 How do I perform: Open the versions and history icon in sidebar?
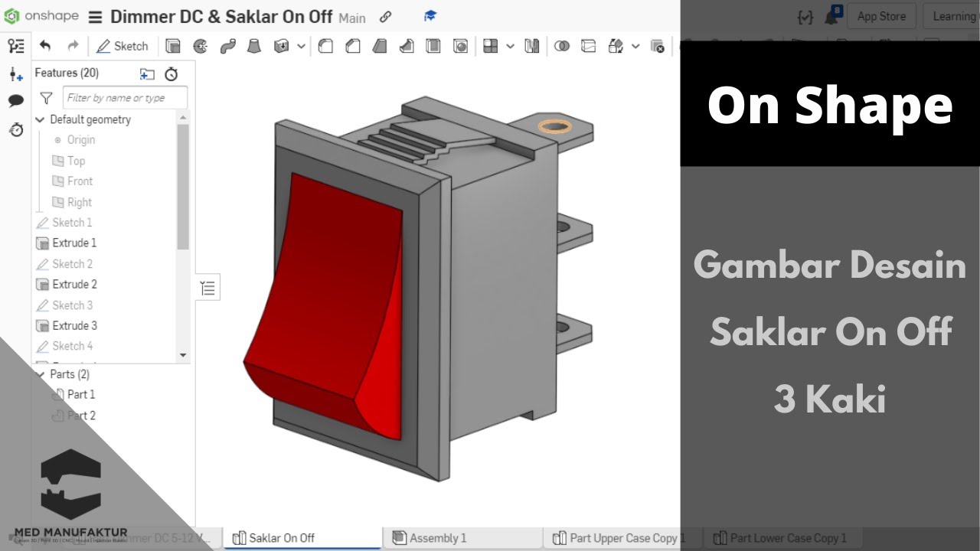coord(16,129)
